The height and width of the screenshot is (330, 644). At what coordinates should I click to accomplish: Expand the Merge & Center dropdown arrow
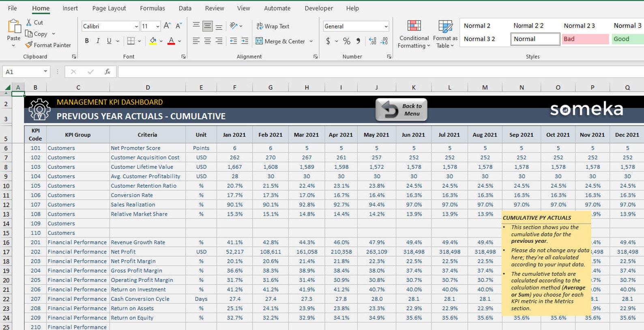point(311,41)
